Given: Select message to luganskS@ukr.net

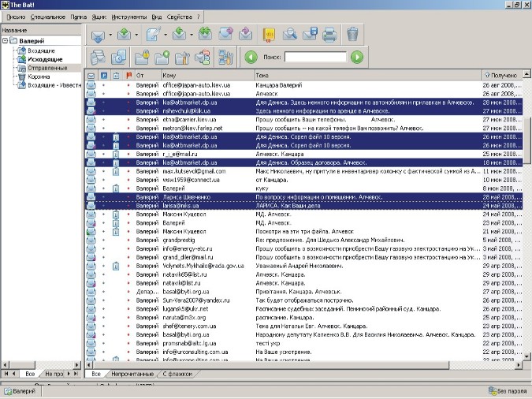Looking at the screenshot, I should 303,309.
